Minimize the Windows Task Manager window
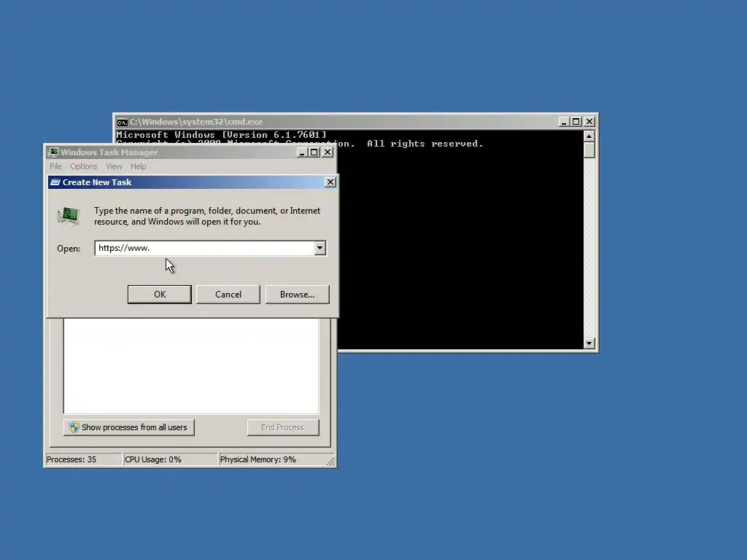The width and height of the screenshot is (747, 560). tap(302, 152)
